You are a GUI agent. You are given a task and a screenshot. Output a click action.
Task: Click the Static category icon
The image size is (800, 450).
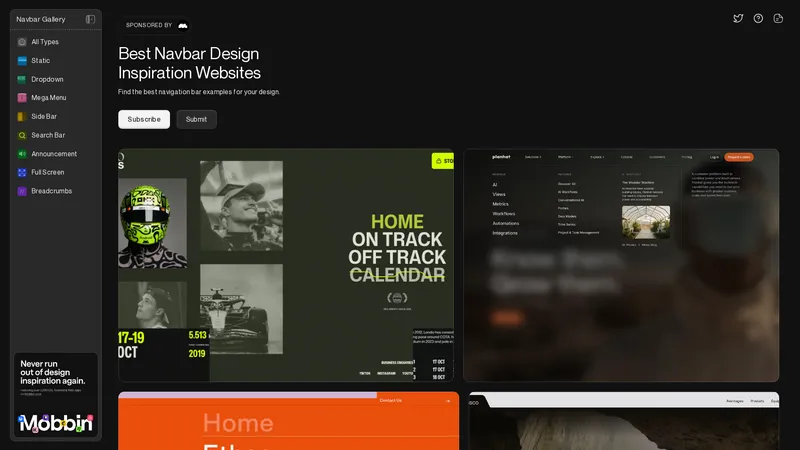pyautogui.click(x=22, y=61)
